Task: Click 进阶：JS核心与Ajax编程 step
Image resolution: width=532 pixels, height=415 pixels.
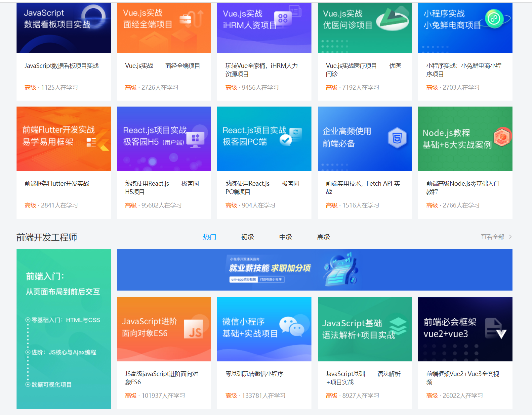Action: pyautogui.click(x=61, y=352)
